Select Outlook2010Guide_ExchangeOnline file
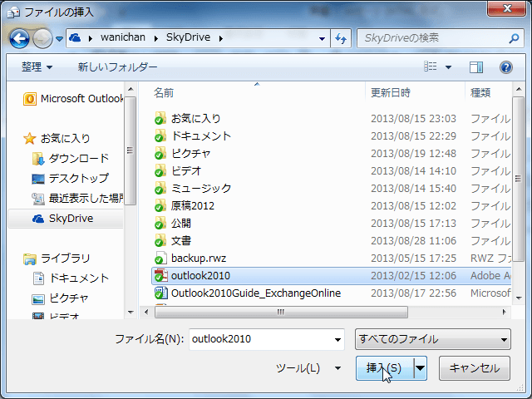 248,293
